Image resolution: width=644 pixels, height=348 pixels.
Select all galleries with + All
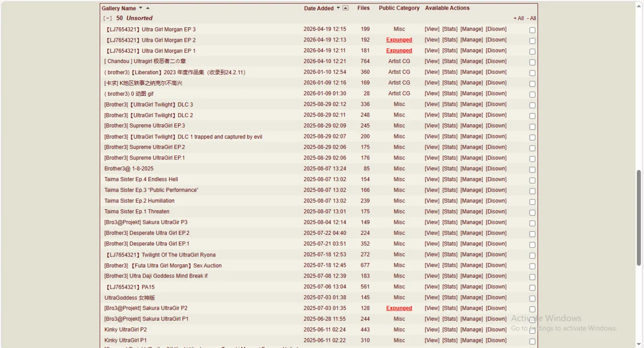519,19
